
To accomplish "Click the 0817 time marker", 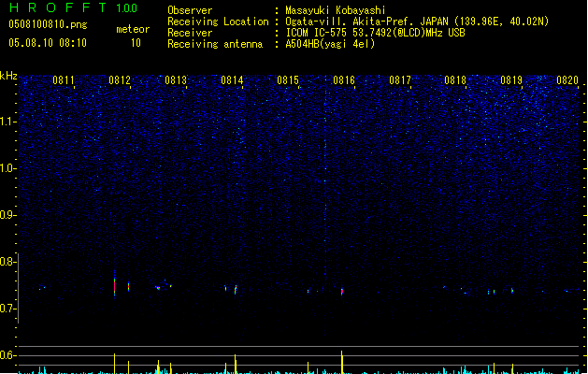I will [x=400, y=80].
